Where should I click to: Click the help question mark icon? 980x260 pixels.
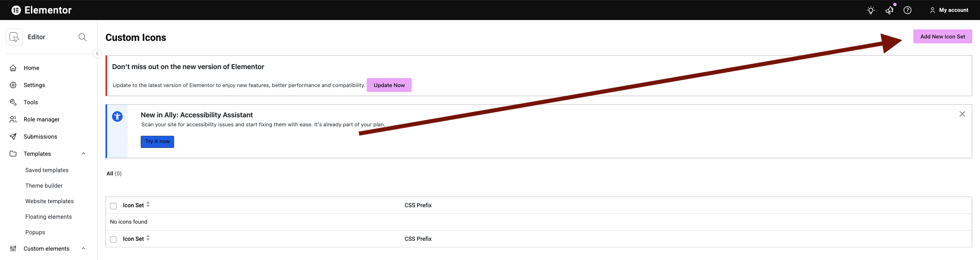click(907, 10)
